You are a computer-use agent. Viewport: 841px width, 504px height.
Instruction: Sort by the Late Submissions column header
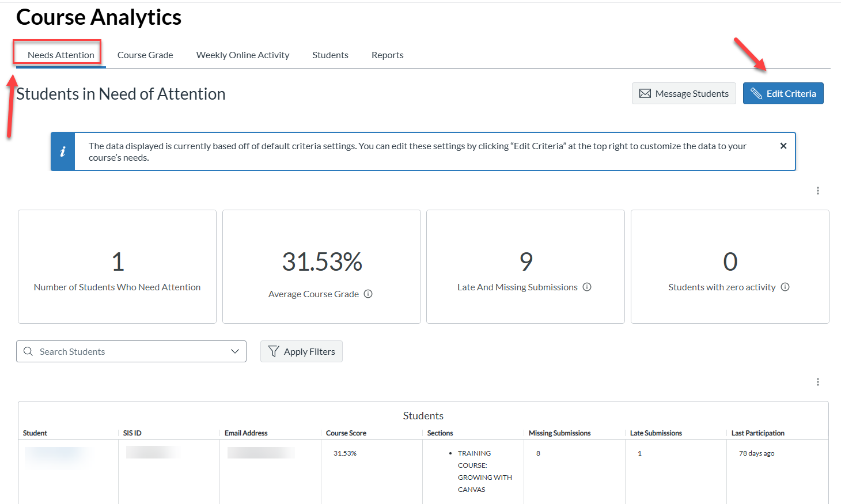coord(656,433)
